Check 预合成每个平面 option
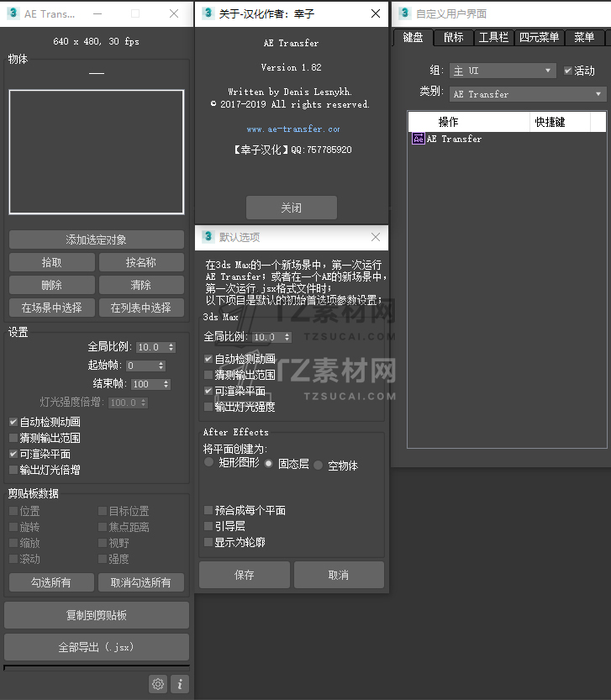The width and height of the screenshot is (611, 700). (208, 510)
